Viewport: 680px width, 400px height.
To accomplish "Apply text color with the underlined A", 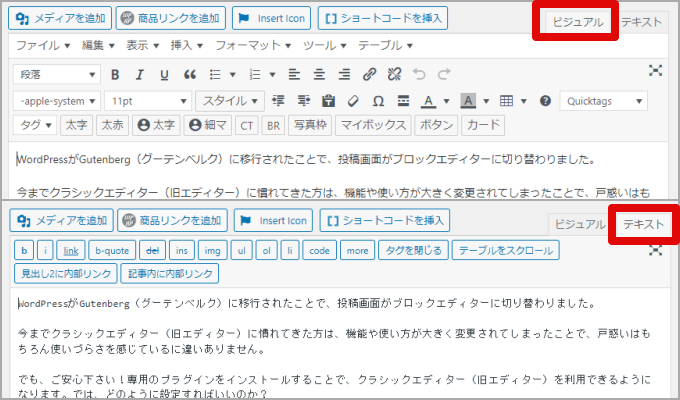I will (428, 101).
